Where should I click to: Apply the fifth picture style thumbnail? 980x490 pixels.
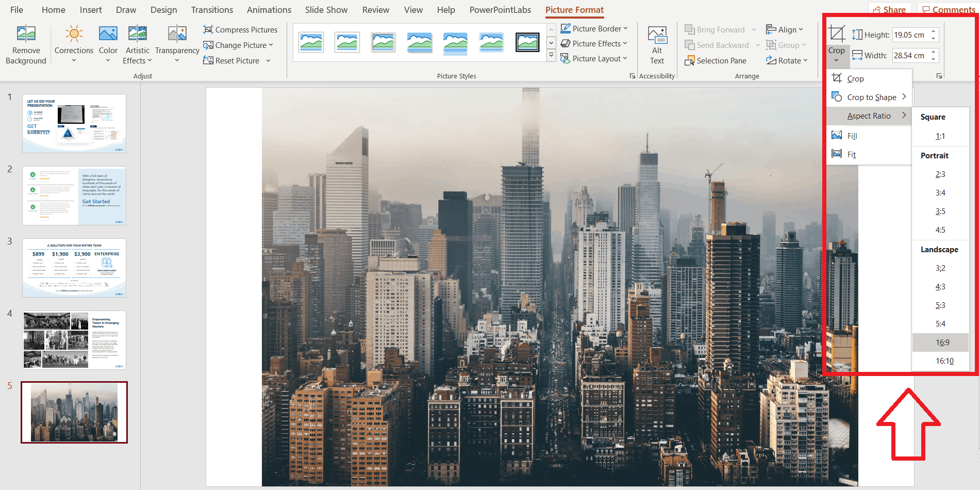click(455, 42)
